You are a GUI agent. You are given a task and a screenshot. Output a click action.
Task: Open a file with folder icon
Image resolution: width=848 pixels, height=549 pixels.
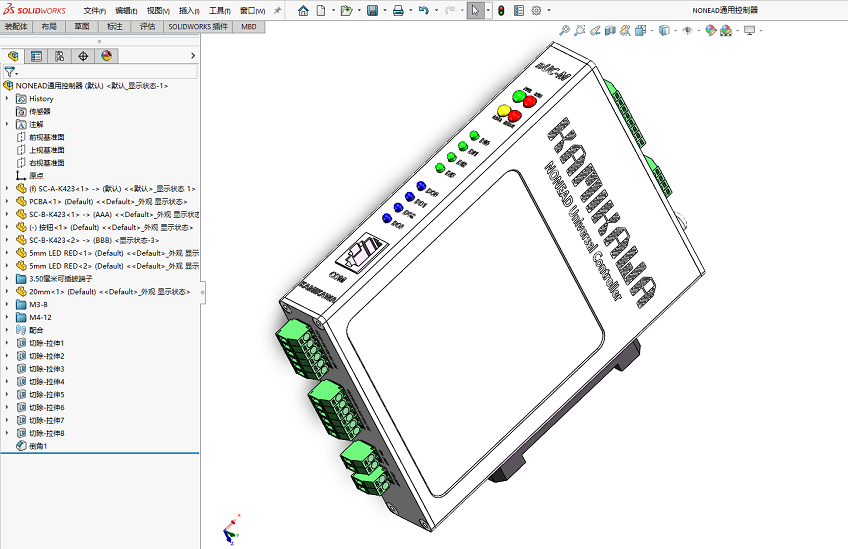click(x=346, y=10)
